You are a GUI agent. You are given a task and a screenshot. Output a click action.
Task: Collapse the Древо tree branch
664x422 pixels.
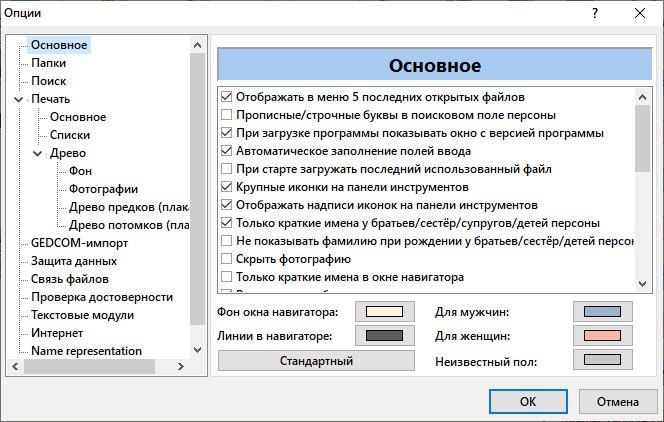click(x=38, y=153)
